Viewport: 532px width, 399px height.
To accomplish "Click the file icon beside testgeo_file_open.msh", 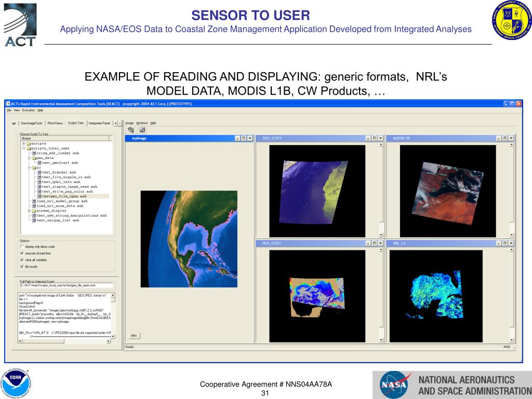I will [39, 196].
